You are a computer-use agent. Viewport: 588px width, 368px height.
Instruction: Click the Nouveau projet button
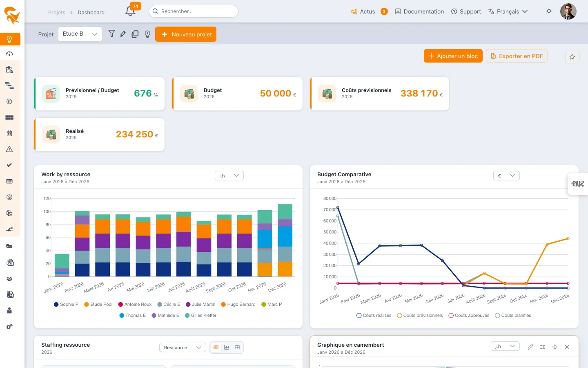(186, 34)
